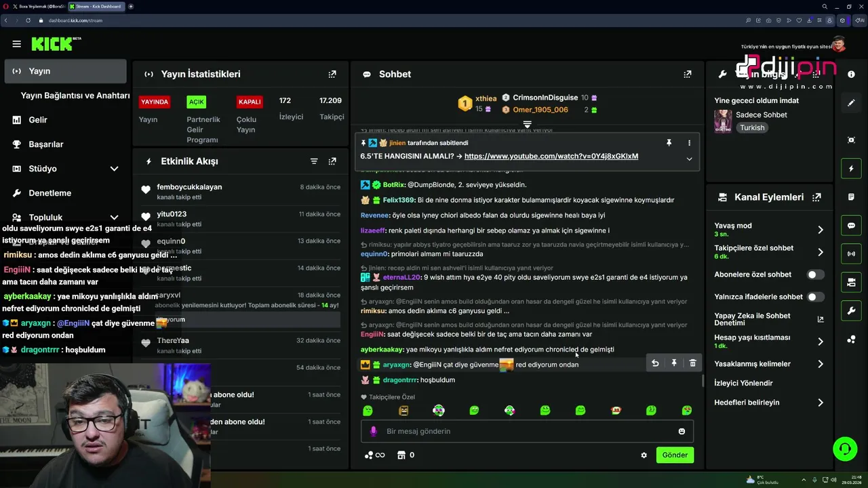Open the Etkinlik Akışı filter icon
The height and width of the screenshot is (488, 868).
(x=314, y=161)
